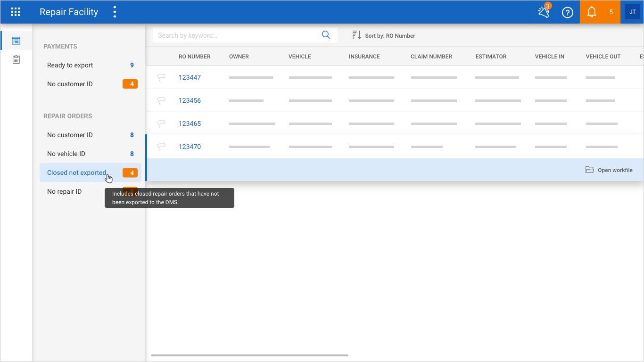Click the Open workfile button
The height and width of the screenshot is (362, 644).
[609, 170]
